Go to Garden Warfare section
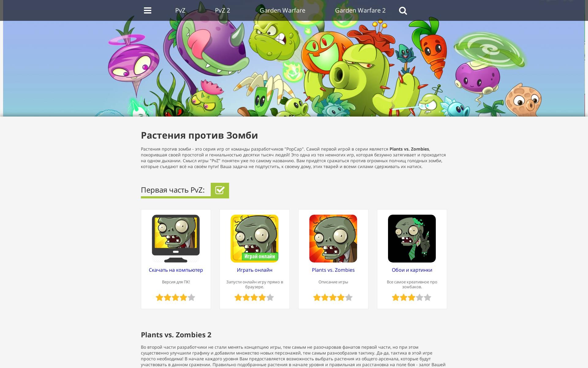 [x=282, y=10]
